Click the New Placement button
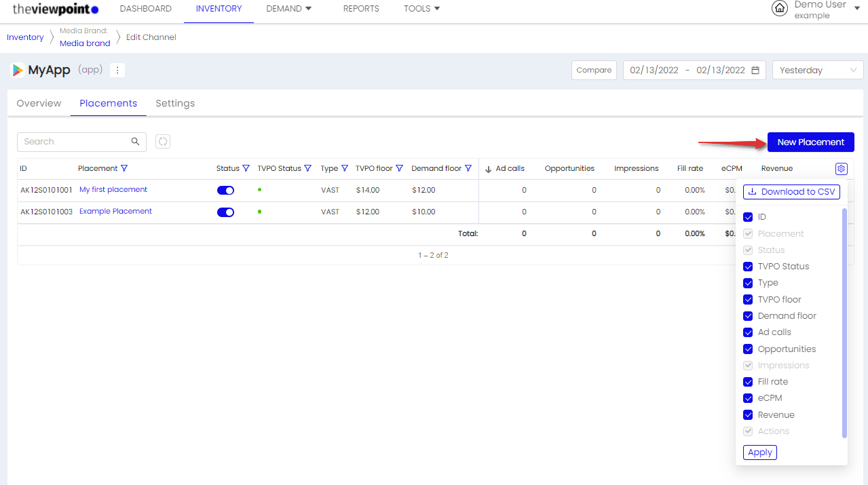Viewport: 868px width, 485px height. point(811,142)
